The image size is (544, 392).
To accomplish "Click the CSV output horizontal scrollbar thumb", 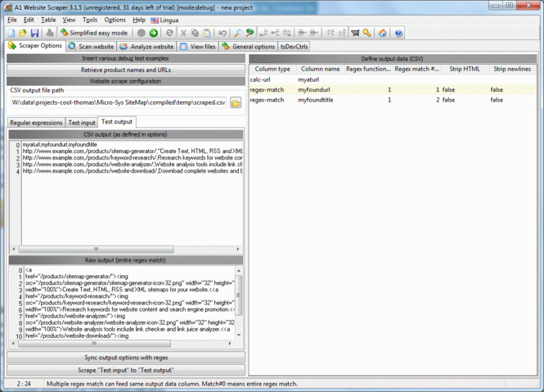I will pyautogui.click(x=96, y=249).
